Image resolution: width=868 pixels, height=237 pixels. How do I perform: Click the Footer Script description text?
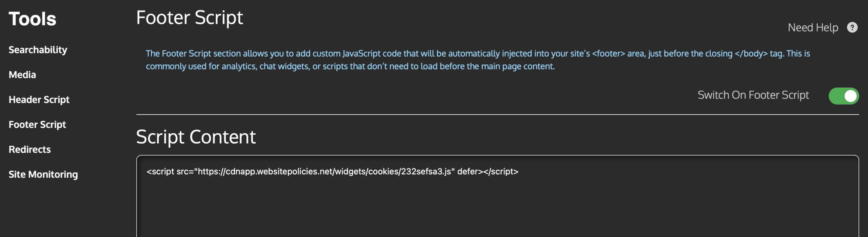[475, 60]
